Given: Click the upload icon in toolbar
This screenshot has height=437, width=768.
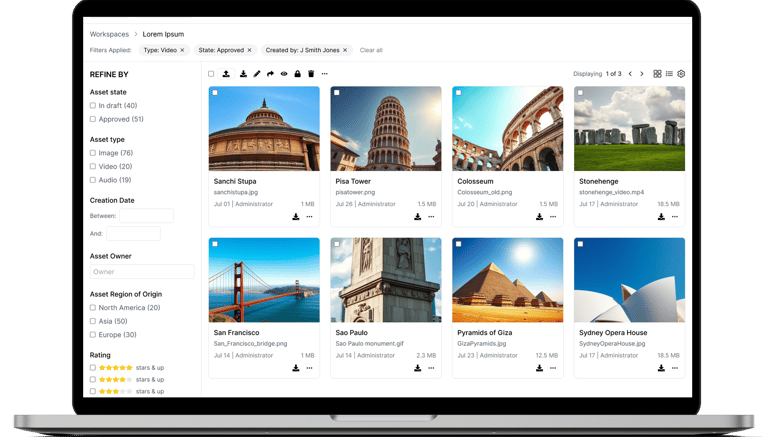Looking at the screenshot, I should (226, 74).
